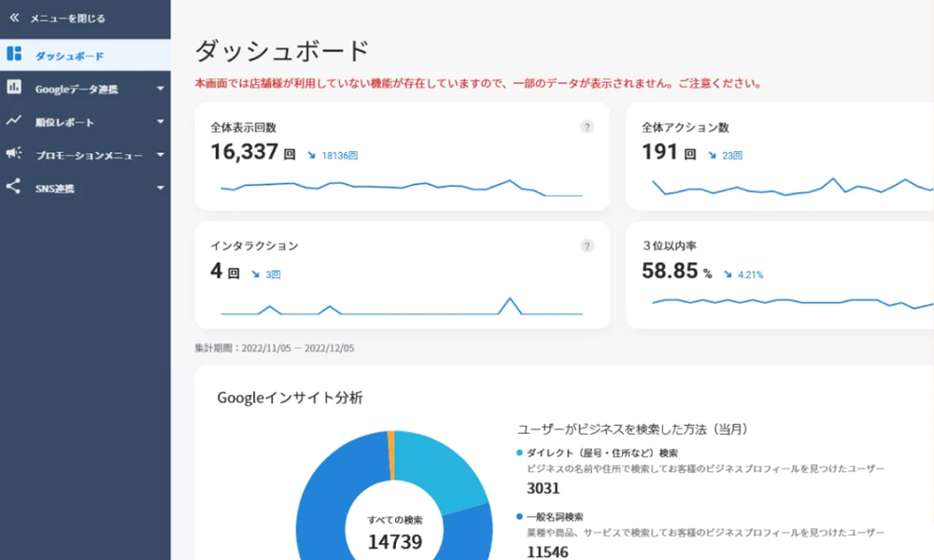Open the help tooltip on インタラクション card
Image resolution: width=934 pixels, height=560 pixels.
(x=587, y=246)
